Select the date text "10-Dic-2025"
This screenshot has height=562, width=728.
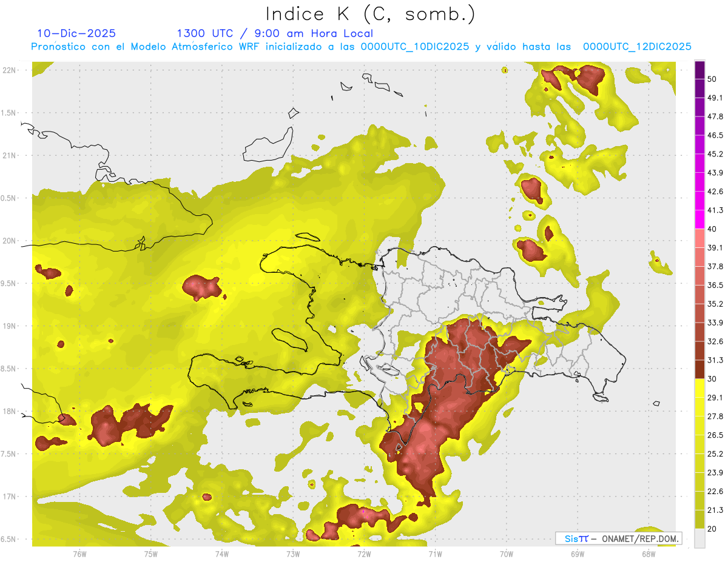pos(76,33)
